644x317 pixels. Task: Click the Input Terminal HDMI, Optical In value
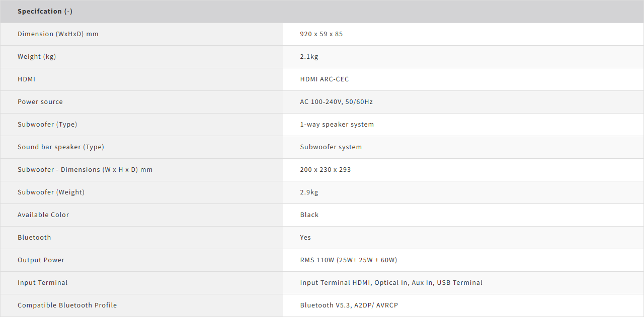pos(391,283)
